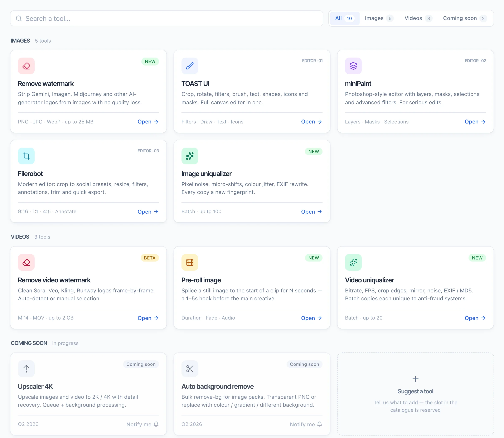Click the BETA badge on Remove video watermark
Image resolution: width=504 pixels, height=438 pixels.
(150, 258)
